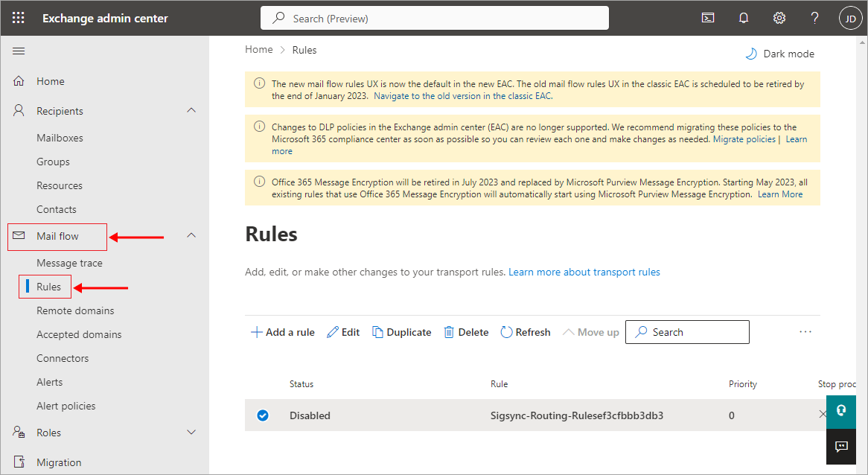Collapse the Recipients section chevron
This screenshot has height=475, width=868.
click(191, 110)
